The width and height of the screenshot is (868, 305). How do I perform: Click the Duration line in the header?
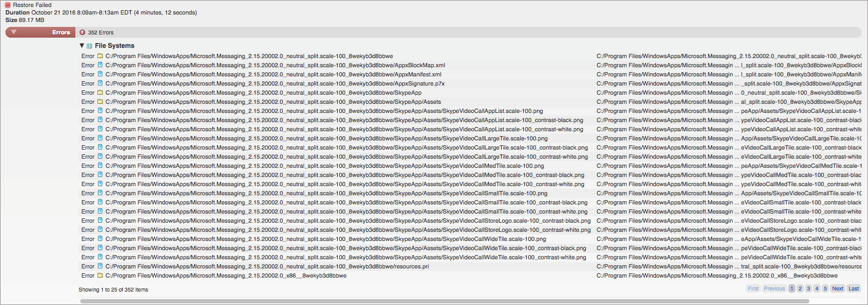point(101,12)
